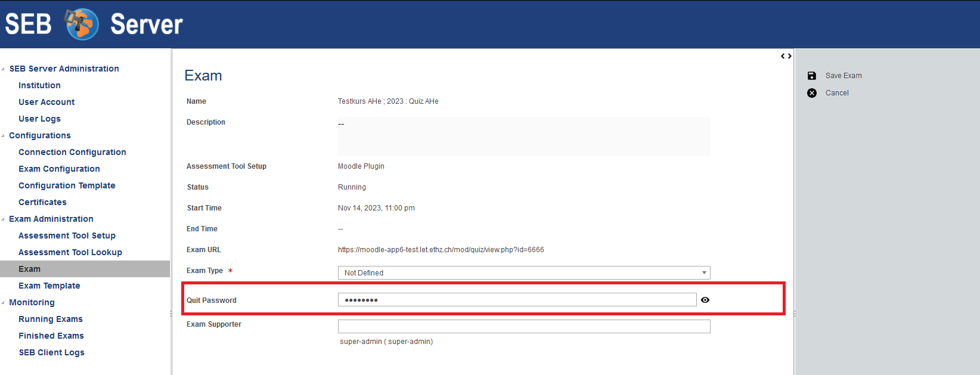The width and height of the screenshot is (980, 375).
Task: Select Exam Template in the sidebar
Action: 49,286
